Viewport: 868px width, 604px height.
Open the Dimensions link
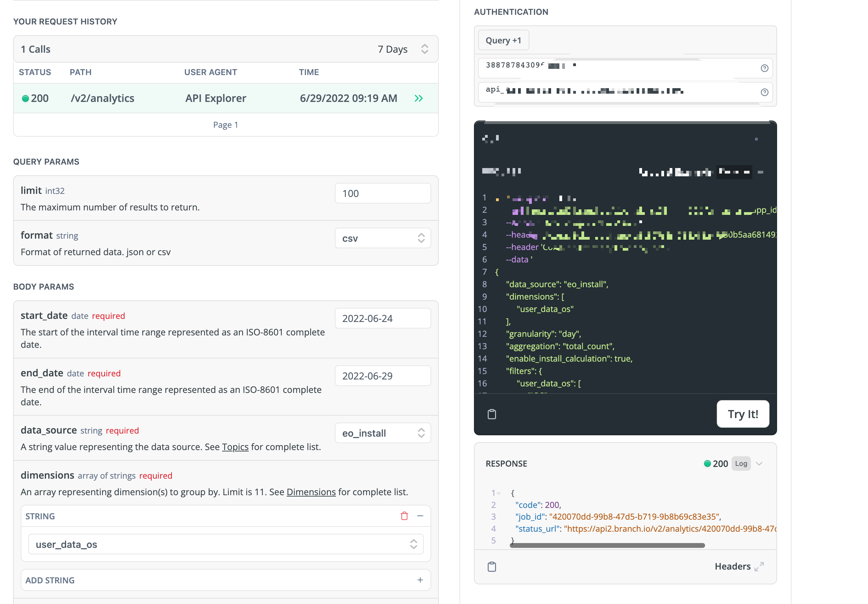coord(311,492)
